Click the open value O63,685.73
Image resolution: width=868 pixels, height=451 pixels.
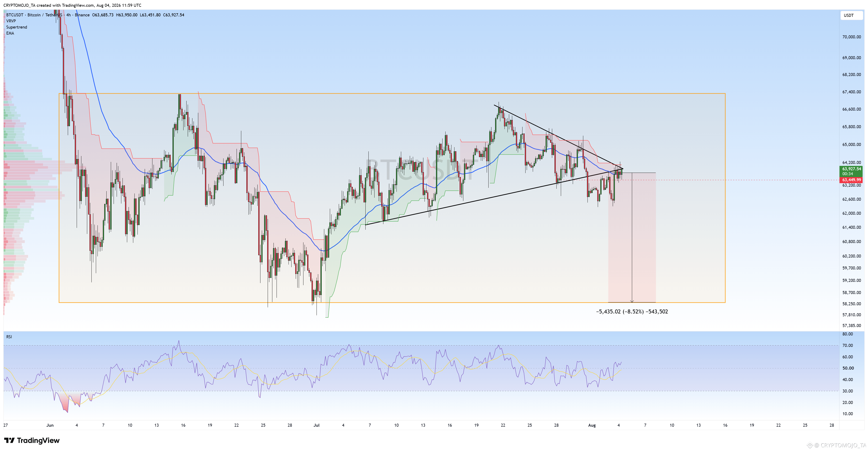pyautogui.click(x=103, y=15)
